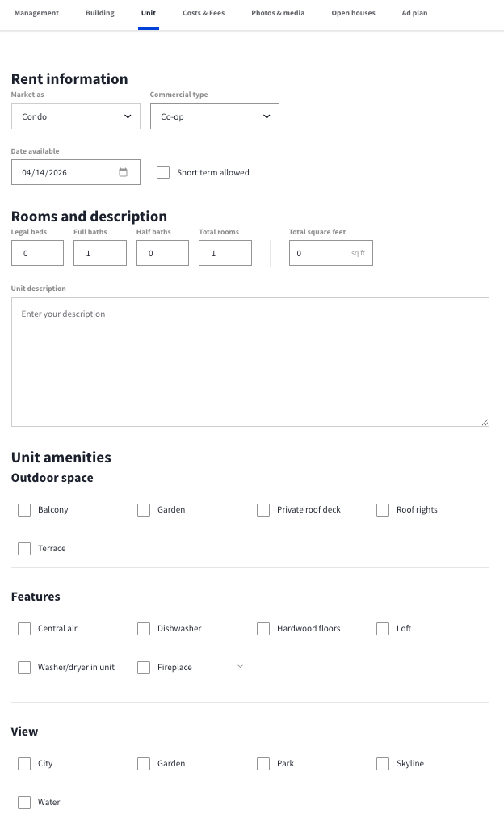
Task: Tick the Hardwood floors checkbox
Action: tap(263, 629)
